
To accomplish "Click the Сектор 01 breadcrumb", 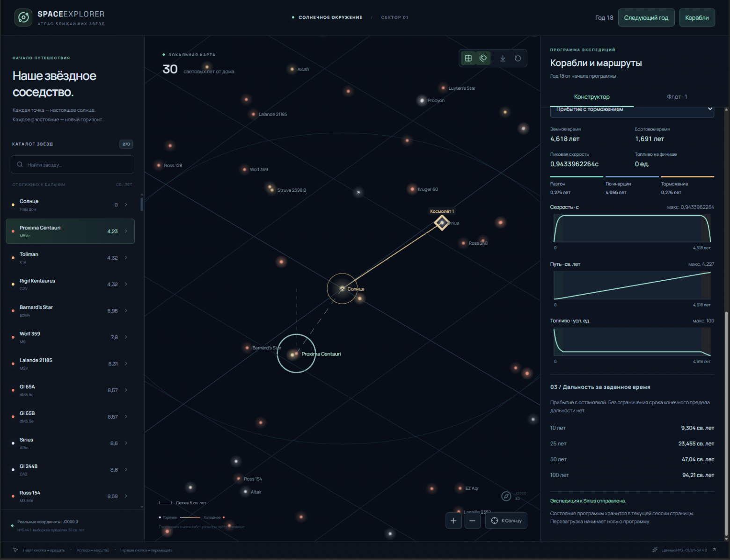I will [x=394, y=17].
